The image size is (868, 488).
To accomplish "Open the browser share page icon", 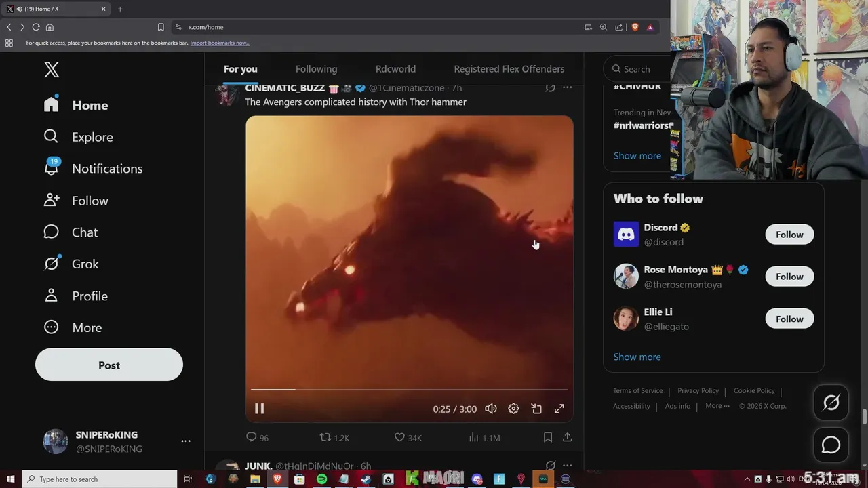I will coord(618,27).
